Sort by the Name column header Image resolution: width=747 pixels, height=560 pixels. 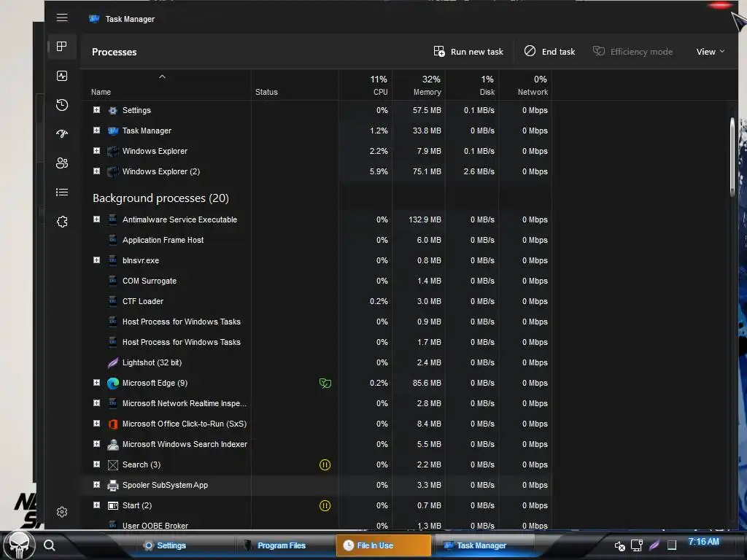pyautogui.click(x=166, y=85)
